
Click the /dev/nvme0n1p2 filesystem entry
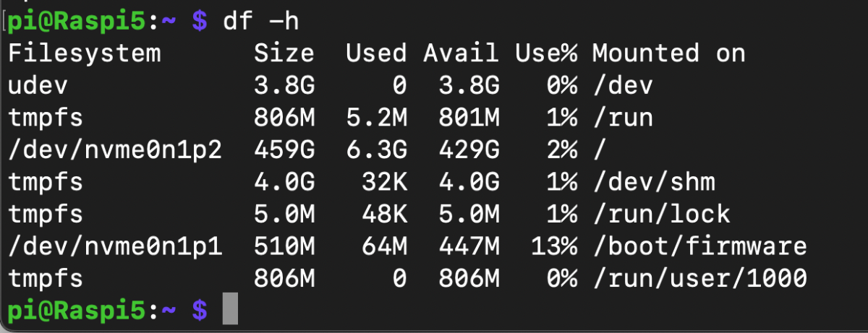[115, 150]
